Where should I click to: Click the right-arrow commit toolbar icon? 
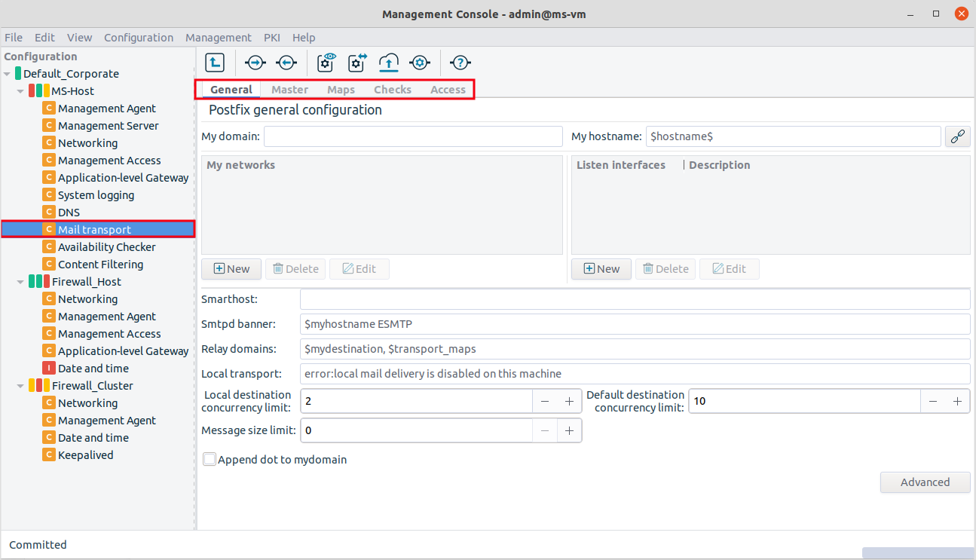point(255,63)
